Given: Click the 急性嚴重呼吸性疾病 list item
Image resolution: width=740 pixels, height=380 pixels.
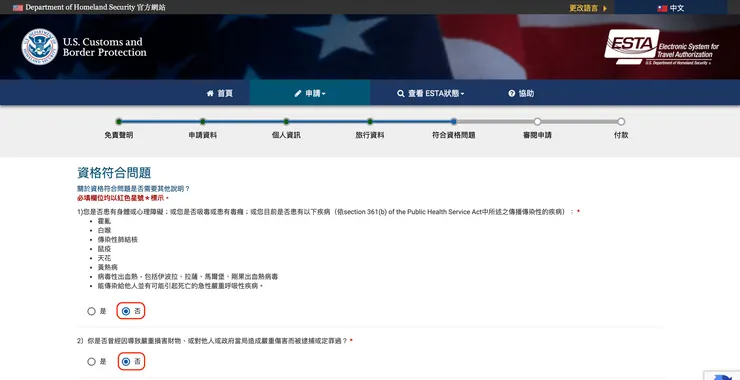Looking at the screenshot, I should point(180,286).
